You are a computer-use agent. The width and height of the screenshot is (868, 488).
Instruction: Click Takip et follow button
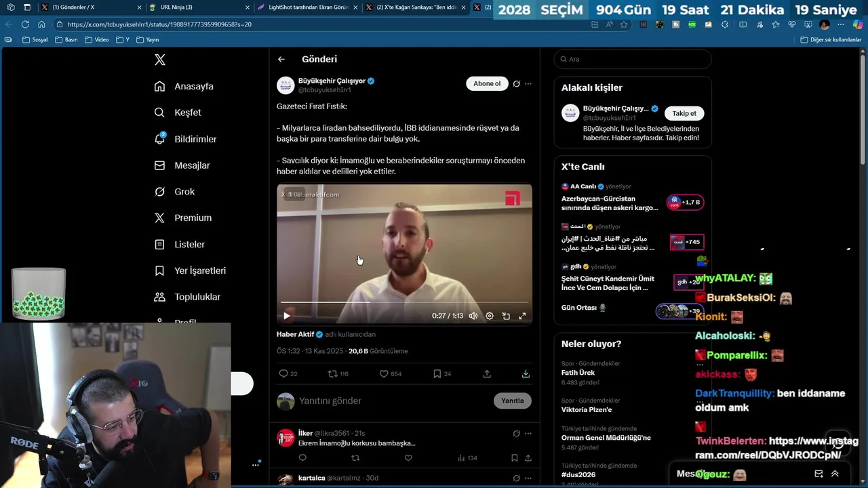tap(684, 113)
